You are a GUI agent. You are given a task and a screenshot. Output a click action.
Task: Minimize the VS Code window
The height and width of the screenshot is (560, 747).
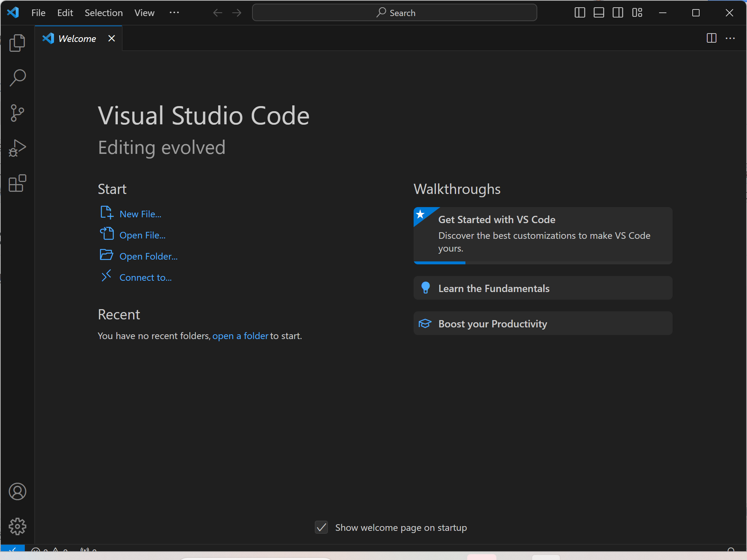(663, 13)
